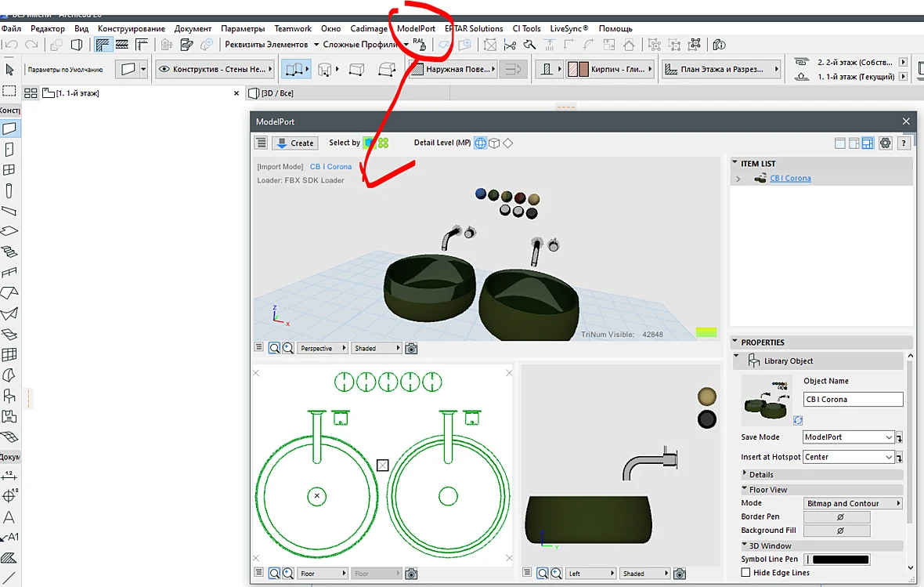Toggle Select by element (blue cube) mode

point(369,143)
